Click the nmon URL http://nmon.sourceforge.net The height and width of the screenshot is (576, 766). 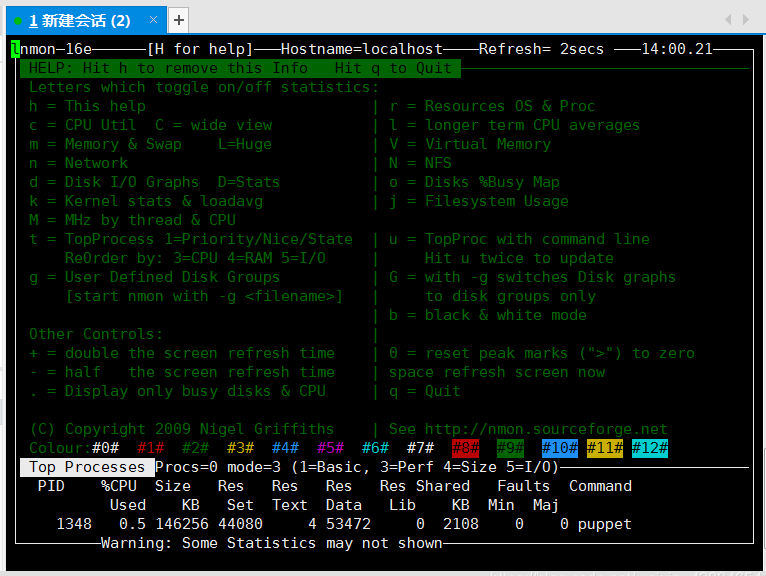coord(546,428)
